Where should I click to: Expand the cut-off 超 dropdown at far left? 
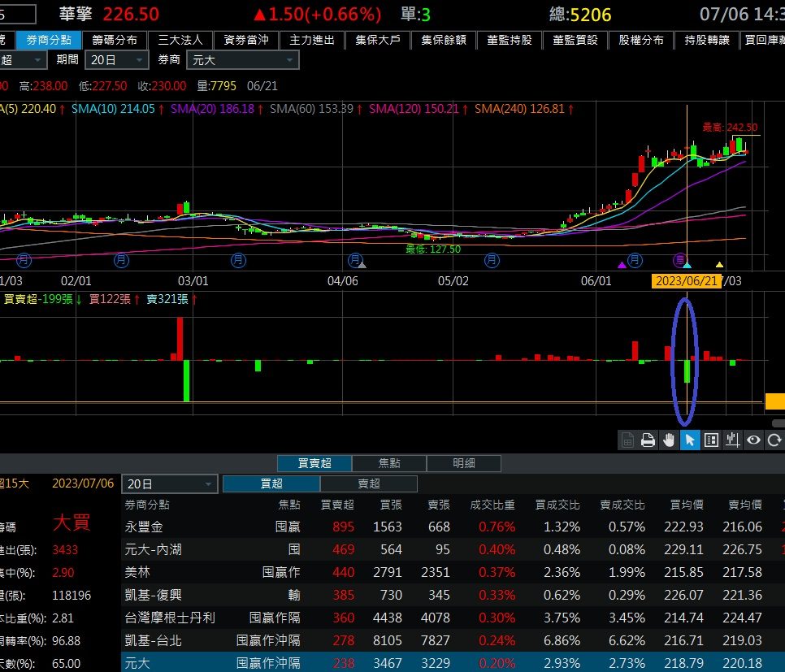pos(23,60)
